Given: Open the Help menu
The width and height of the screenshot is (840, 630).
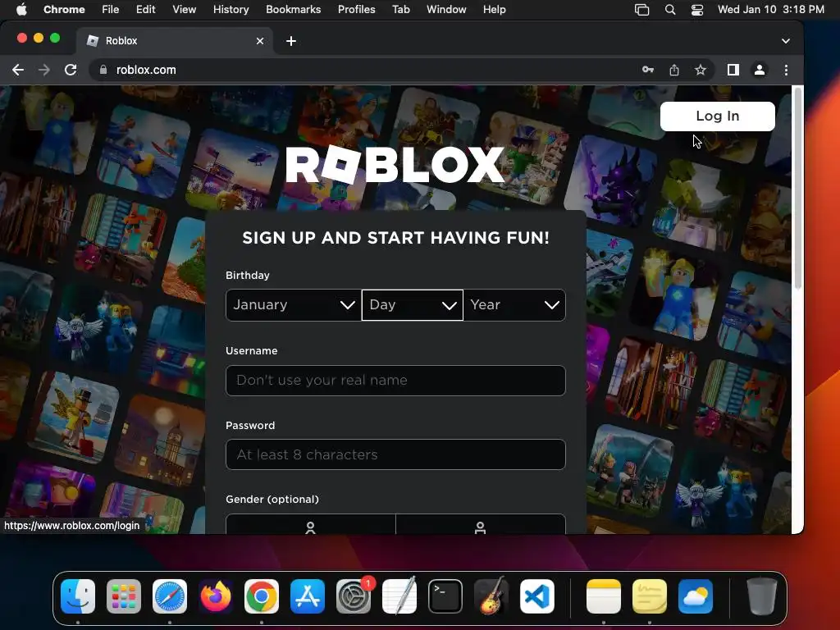Looking at the screenshot, I should (494, 9).
